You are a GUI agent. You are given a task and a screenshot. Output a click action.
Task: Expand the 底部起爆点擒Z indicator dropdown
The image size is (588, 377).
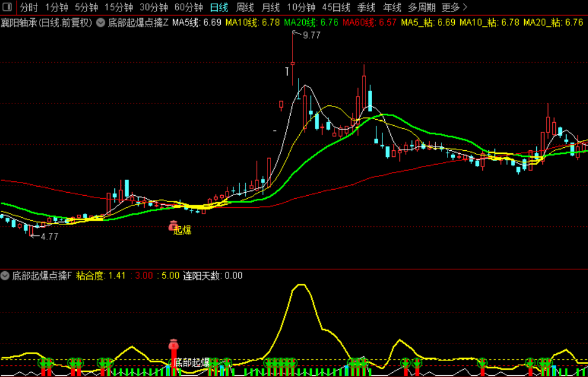[x=100, y=22]
